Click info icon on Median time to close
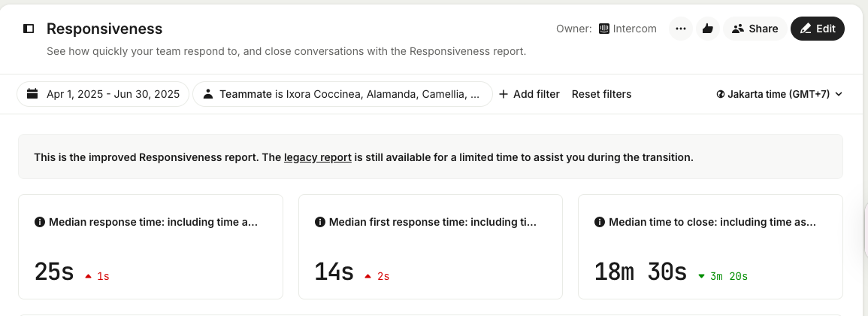This screenshot has width=868, height=316. 600,222
